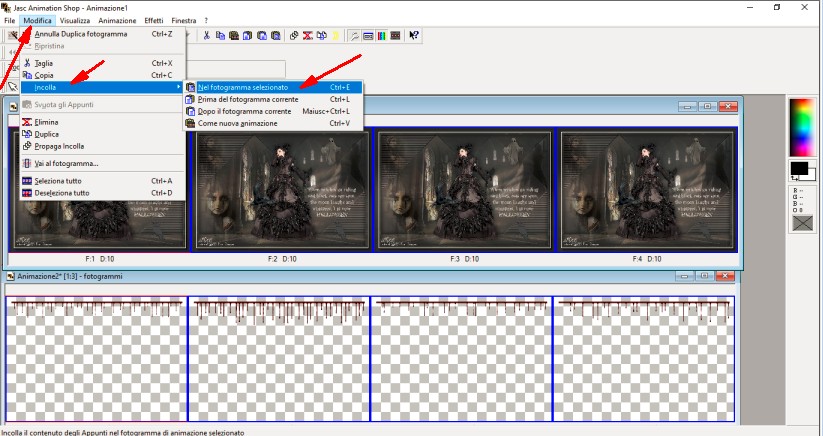Restore down the main application window

777,7
